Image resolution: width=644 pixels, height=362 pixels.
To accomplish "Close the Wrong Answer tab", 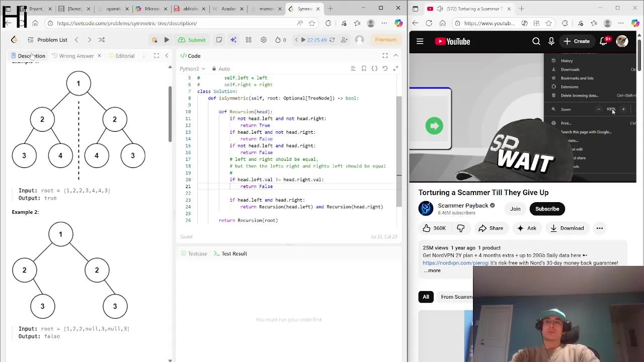I will (x=99, y=56).
